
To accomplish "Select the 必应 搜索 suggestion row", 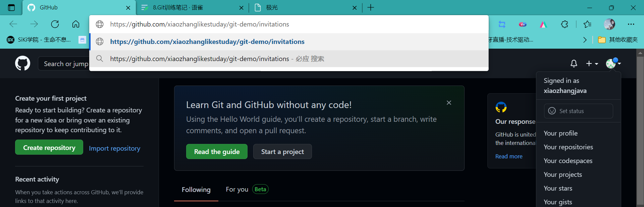I will coord(289,59).
